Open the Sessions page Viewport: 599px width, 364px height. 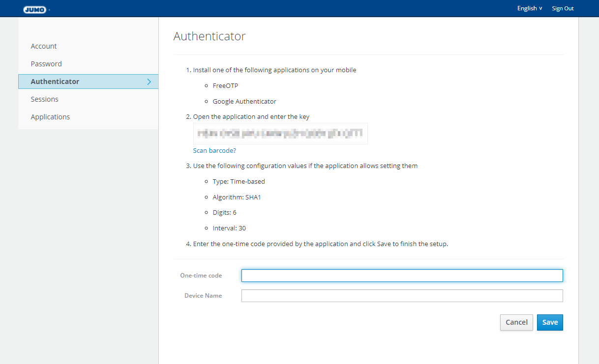click(44, 99)
